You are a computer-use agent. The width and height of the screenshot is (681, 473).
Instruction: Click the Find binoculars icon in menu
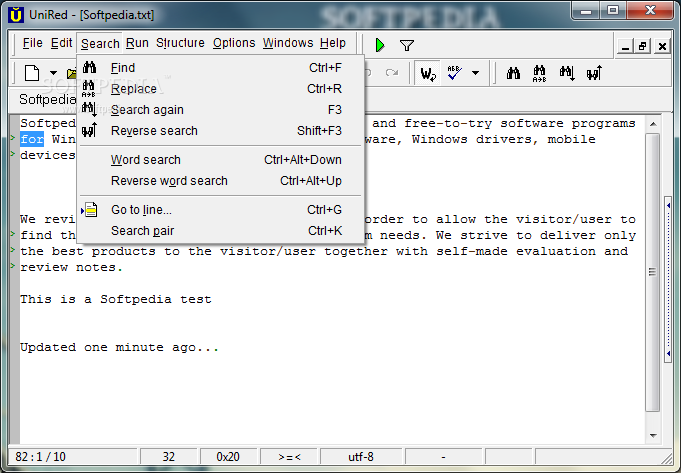point(89,67)
